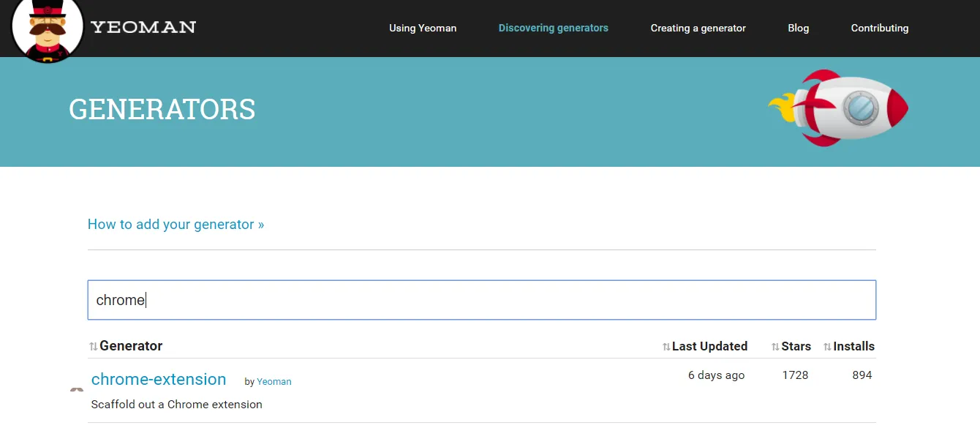The width and height of the screenshot is (980, 428).
Task: Click sort arrows icon beside Generator
Action: click(94, 347)
